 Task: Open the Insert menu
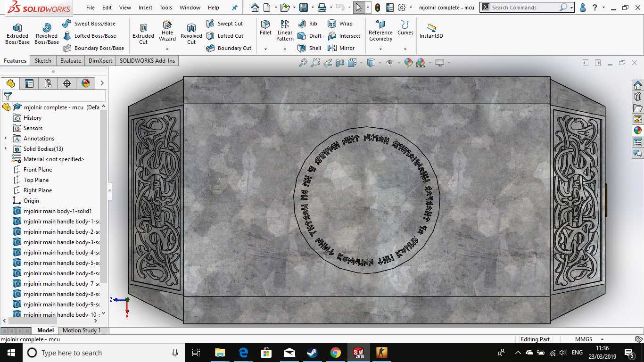pyautogui.click(x=145, y=8)
